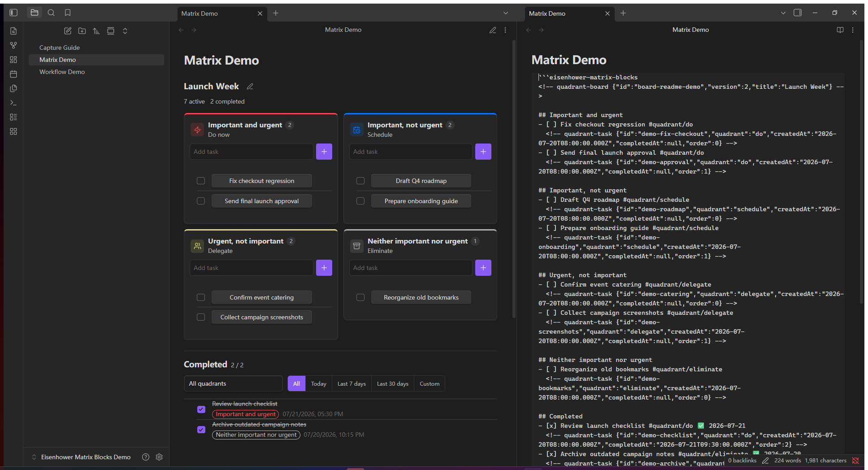The width and height of the screenshot is (868, 470).
Task: Add task to Neither important nor urgent
Action: [483, 268]
